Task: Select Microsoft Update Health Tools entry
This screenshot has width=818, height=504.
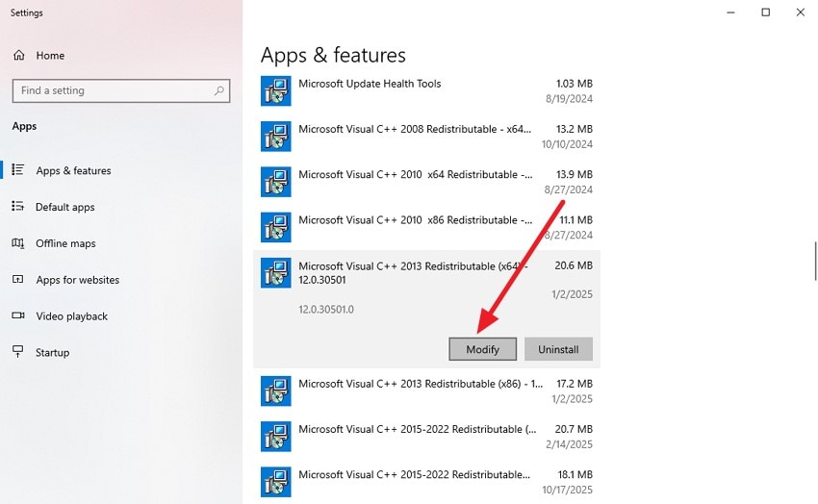Action: 426,90
